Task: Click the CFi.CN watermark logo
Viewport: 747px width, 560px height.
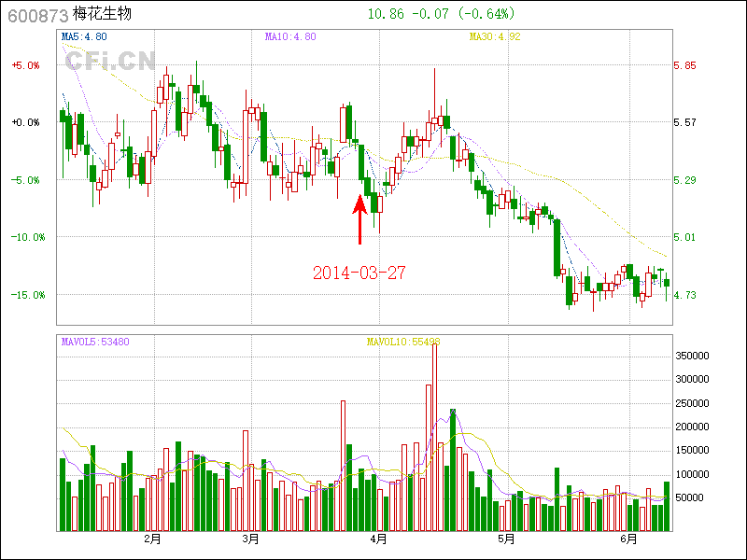Action: 110,62
